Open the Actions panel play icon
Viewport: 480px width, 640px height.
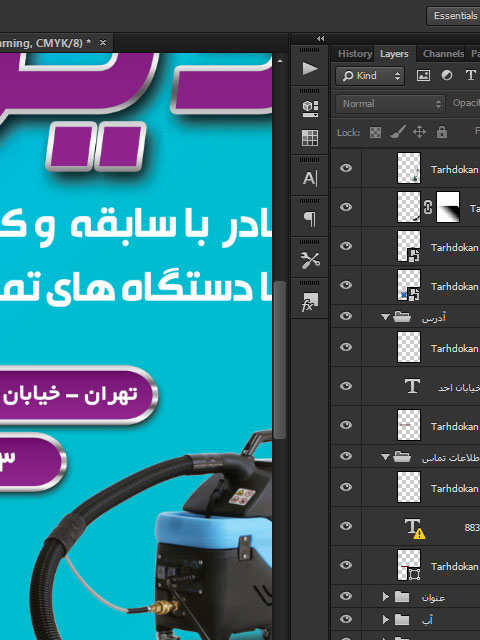coord(310,68)
